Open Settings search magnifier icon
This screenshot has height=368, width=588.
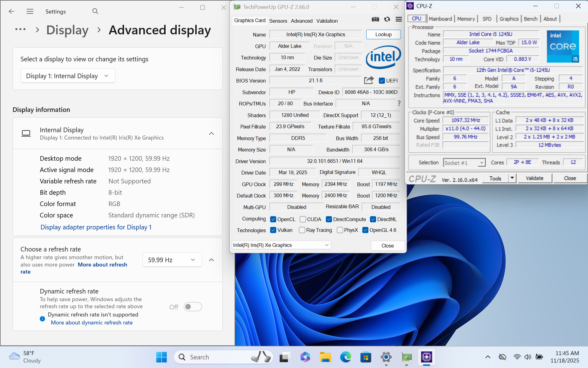tap(95, 11)
